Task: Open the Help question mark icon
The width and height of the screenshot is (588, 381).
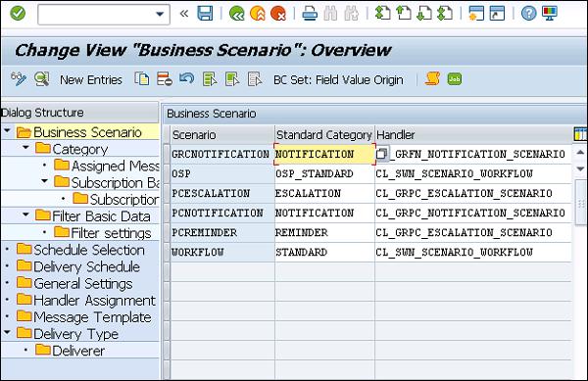Action: (529, 14)
